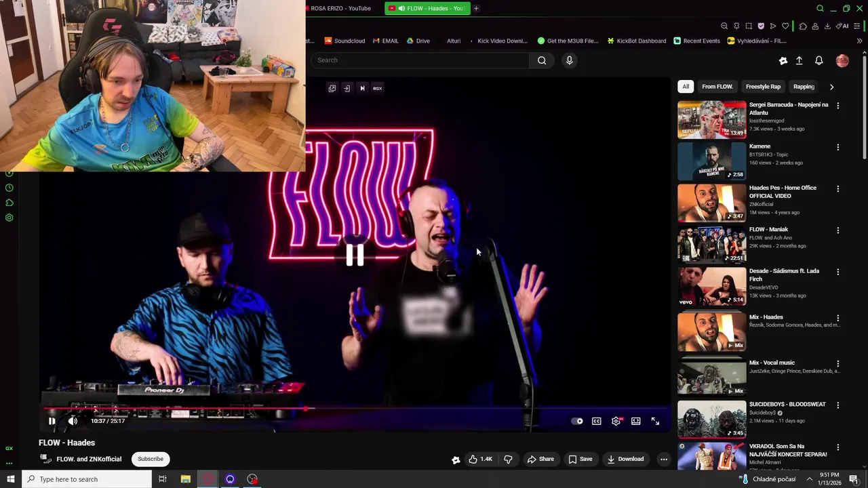The image size is (868, 488).
Task: Focus the YouTube search field
Action: [x=420, y=60]
